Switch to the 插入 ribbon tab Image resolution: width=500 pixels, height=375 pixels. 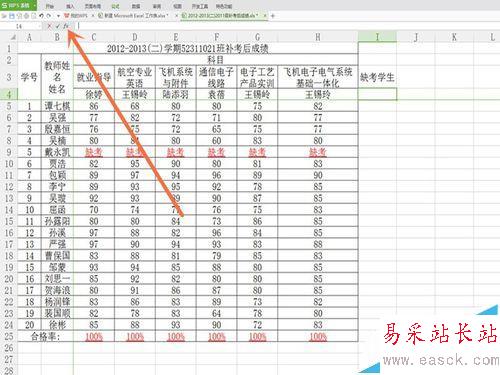pyautogui.click(x=70, y=6)
